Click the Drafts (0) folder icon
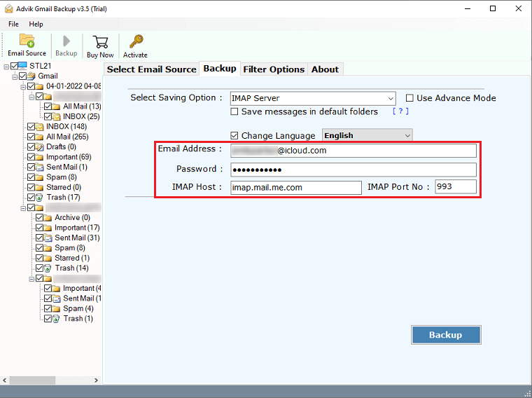 point(40,146)
